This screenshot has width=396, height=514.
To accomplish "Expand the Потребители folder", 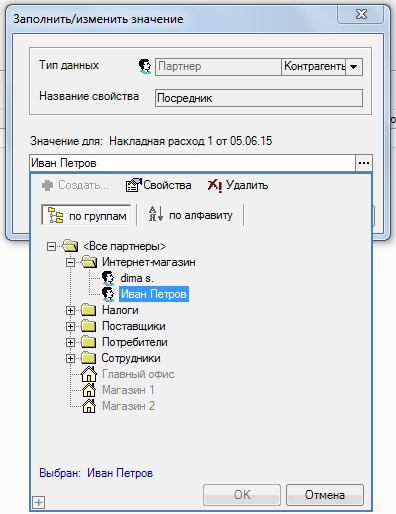I will pyautogui.click(x=70, y=342).
